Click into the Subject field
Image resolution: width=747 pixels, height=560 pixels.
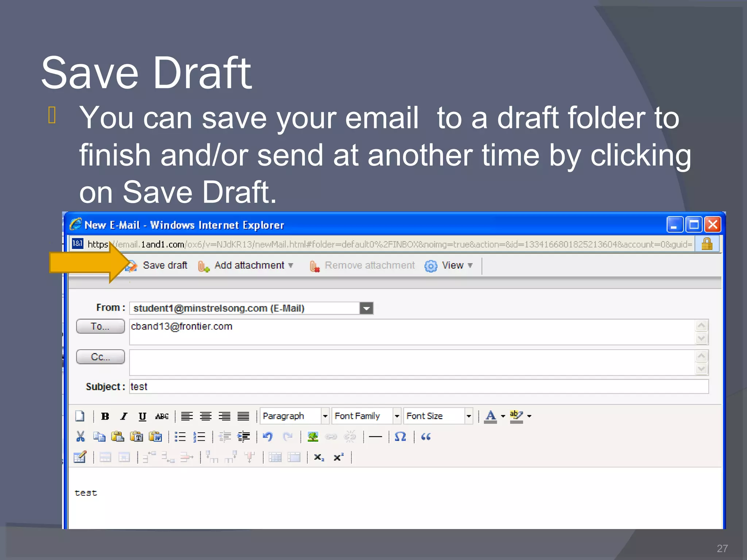[x=419, y=386]
